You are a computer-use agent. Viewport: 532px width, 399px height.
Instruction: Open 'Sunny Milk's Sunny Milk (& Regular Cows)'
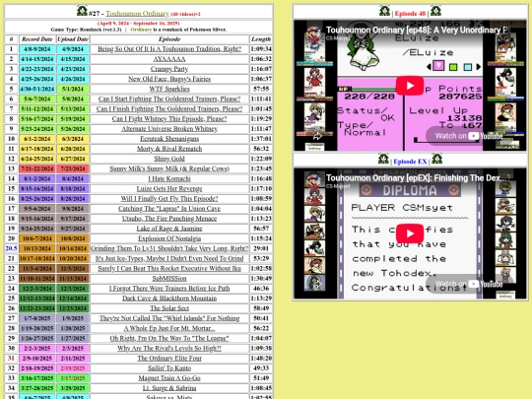point(169,168)
